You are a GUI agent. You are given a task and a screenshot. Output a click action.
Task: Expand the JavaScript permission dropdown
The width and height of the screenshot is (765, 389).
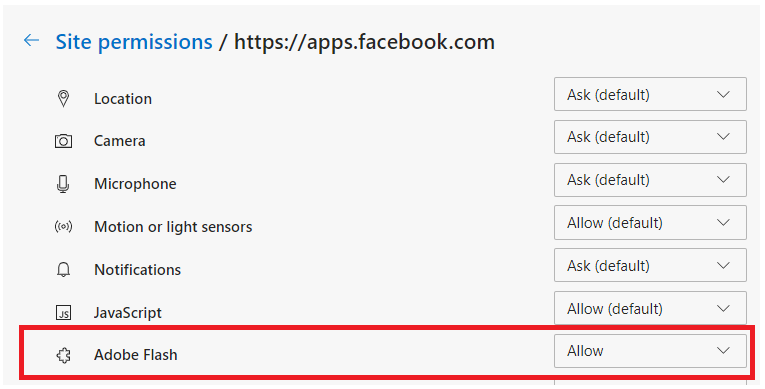pos(650,308)
